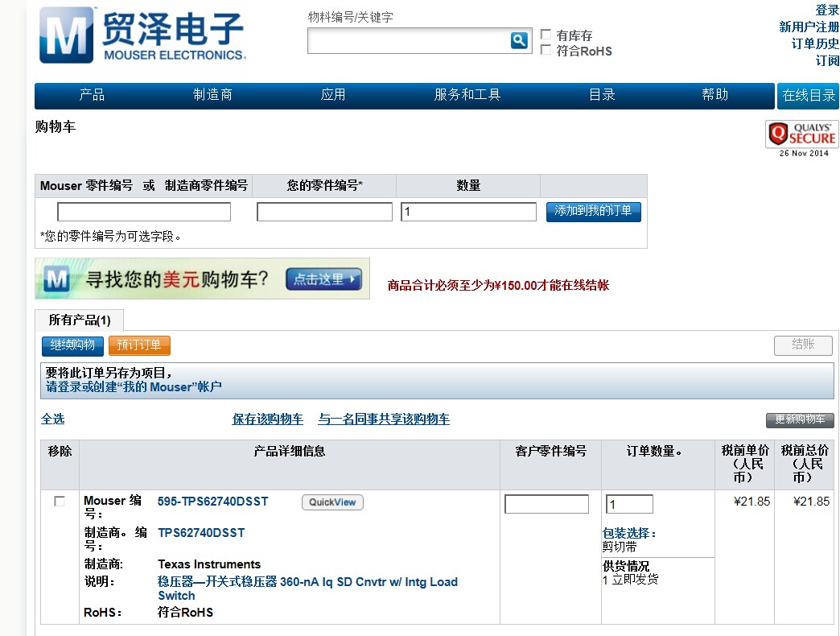This screenshot has height=636, width=840.
Task: Click the 包装选择 link
Action: coord(629,533)
